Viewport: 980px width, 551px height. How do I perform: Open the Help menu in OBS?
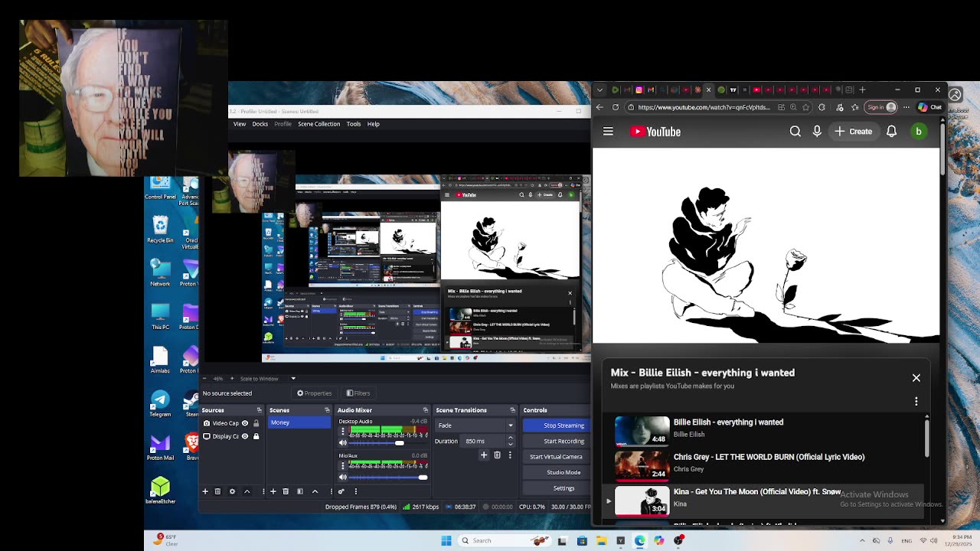pos(374,124)
